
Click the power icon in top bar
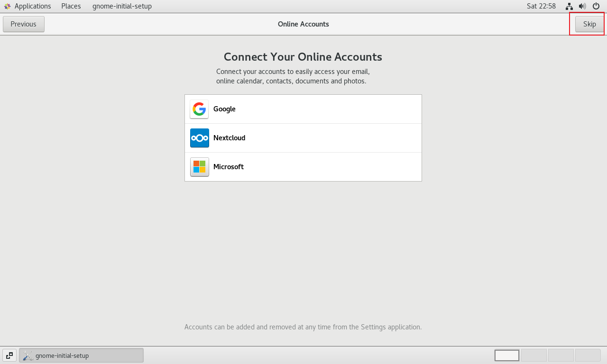pos(596,6)
